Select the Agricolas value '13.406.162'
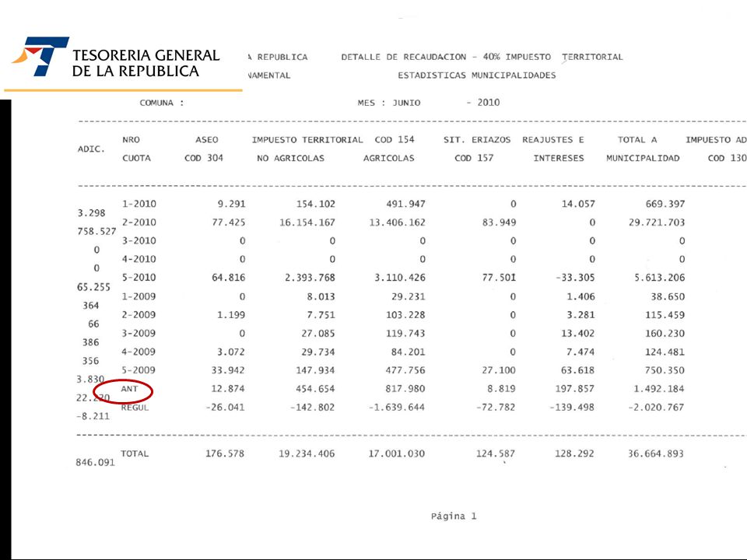Image resolution: width=747 pixels, height=560 pixels. [x=398, y=222]
